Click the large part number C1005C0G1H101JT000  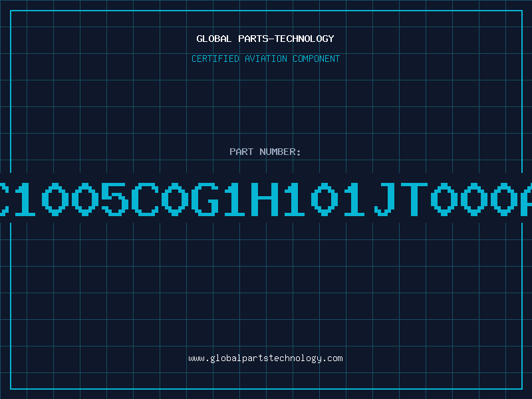[x=266, y=199]
